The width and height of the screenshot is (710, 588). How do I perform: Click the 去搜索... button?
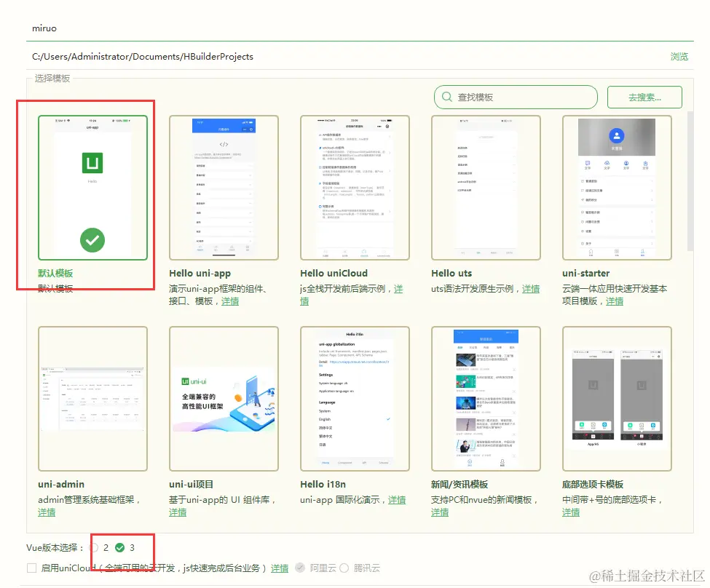click(644, 98)
